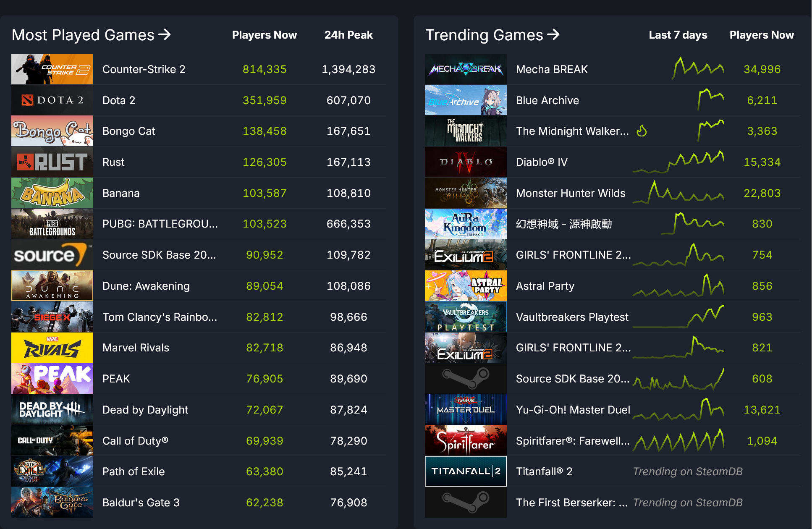Open the Dune: Awakening title link

click(146, 286)
